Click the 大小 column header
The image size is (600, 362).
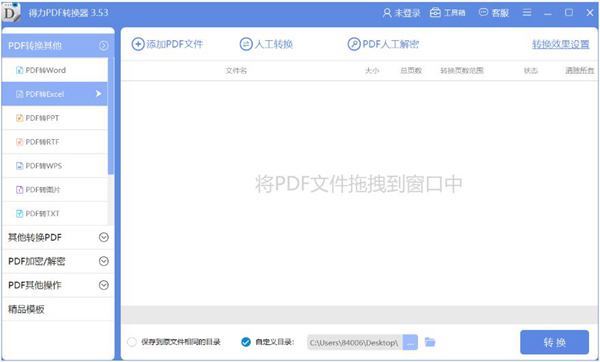coord(372,70)
